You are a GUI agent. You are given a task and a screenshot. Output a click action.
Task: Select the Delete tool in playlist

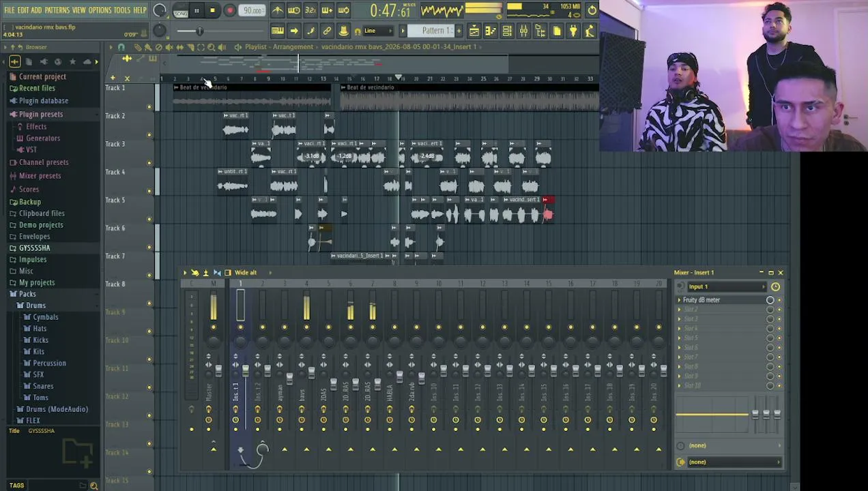pos(159,47)
